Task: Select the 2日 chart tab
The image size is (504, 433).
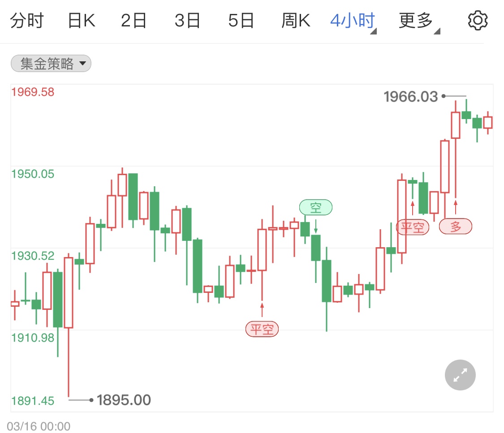Action: 134,21
